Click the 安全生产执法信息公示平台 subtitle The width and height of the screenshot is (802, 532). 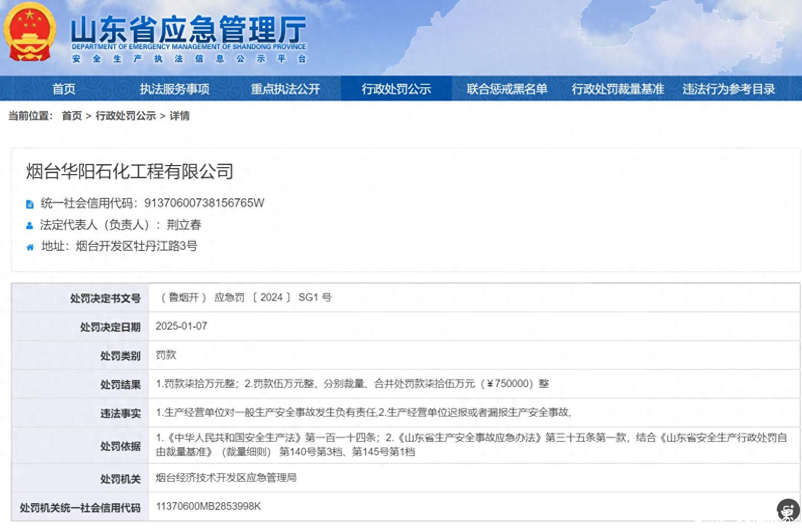189,59
